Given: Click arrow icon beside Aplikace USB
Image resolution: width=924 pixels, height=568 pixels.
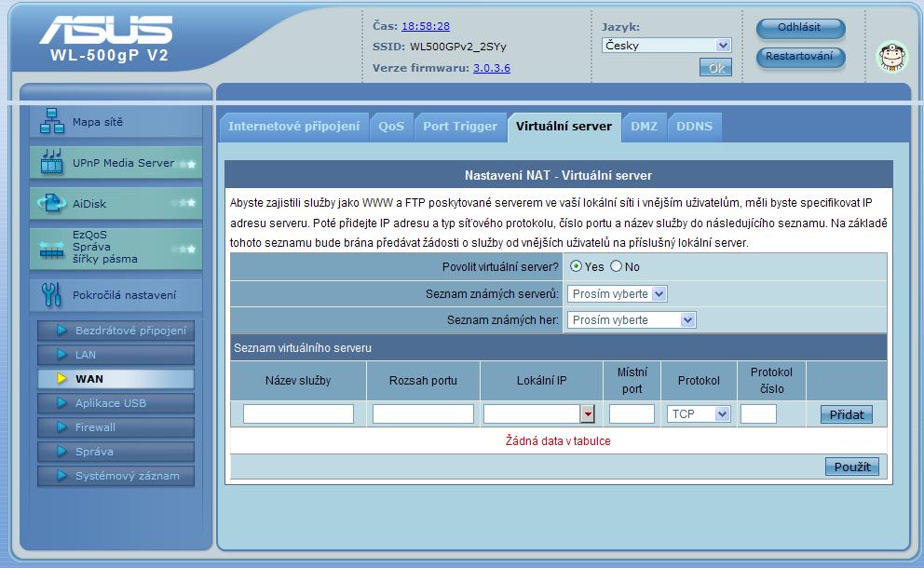Looking at the screenshot, I should (61, 403).
